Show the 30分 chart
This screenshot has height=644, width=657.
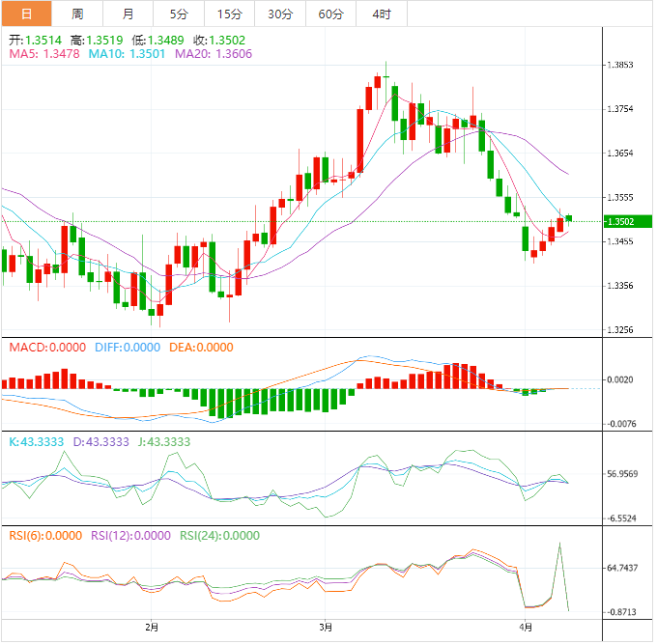[279, 14]
